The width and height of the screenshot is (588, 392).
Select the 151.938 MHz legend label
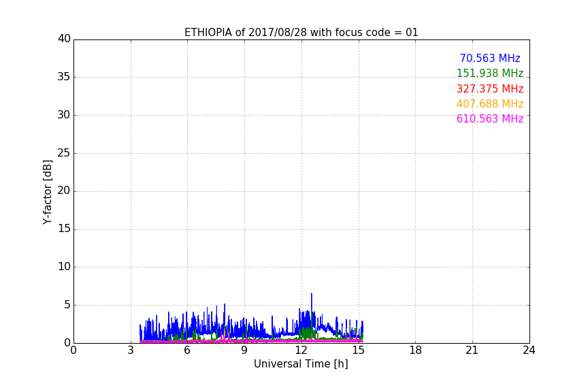point(490,73)
